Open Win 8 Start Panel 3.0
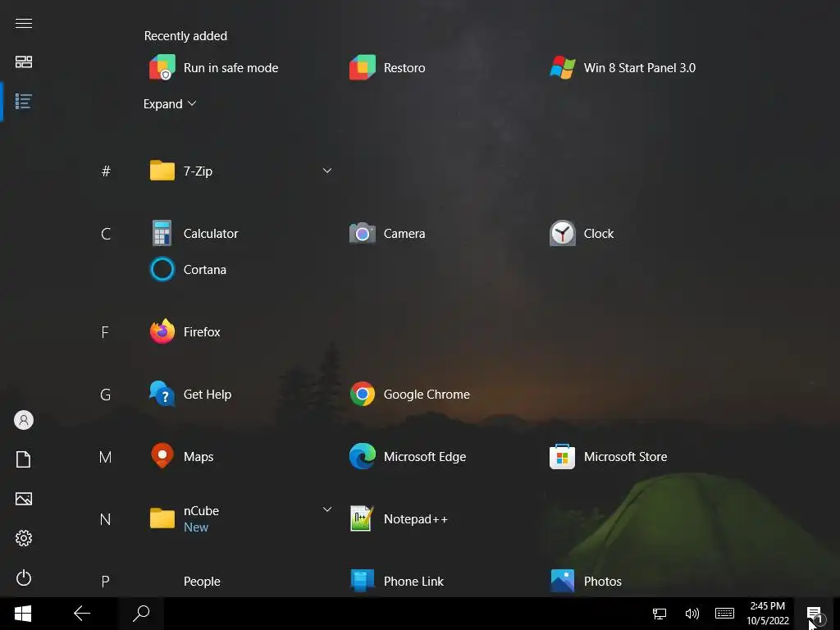 [x=623, y=67]
